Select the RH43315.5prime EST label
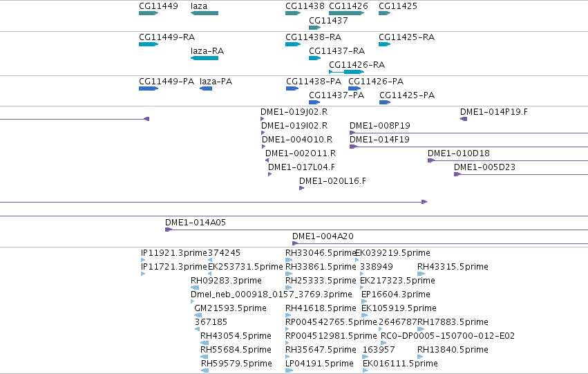 coord(453,267)
